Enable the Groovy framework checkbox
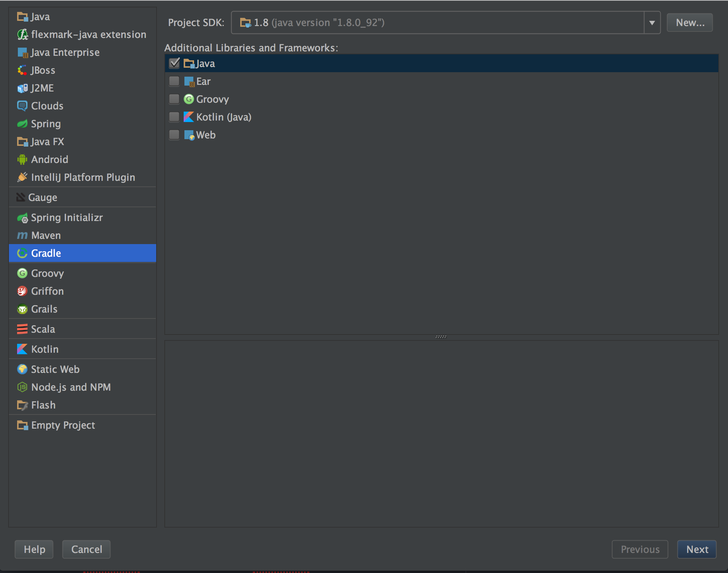Screen dimensions: 728x573 (x=174, y=99)
